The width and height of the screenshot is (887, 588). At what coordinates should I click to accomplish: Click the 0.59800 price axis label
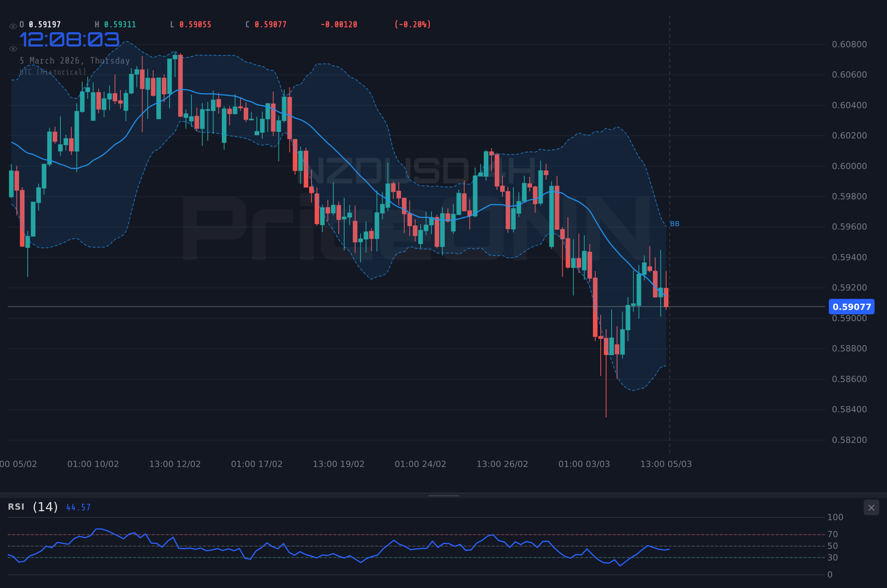pos(849,197)
